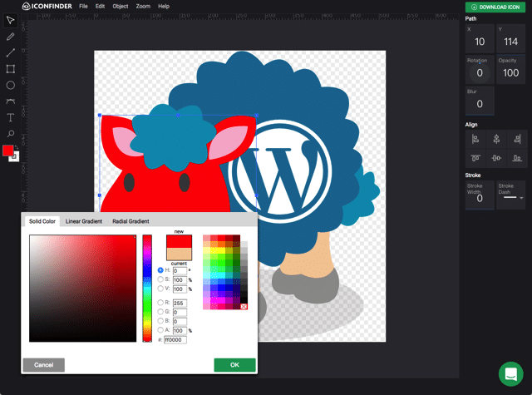This screenshot has height=395, width=532.
Task: Select the S saturation radio button
Action: point(160,279)
